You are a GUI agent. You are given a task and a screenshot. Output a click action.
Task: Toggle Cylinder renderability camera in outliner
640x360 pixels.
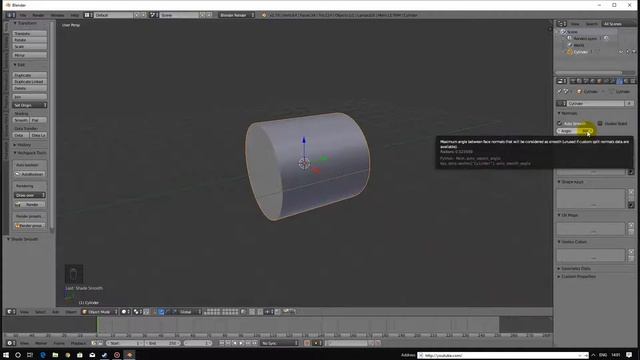pos(634,52)
